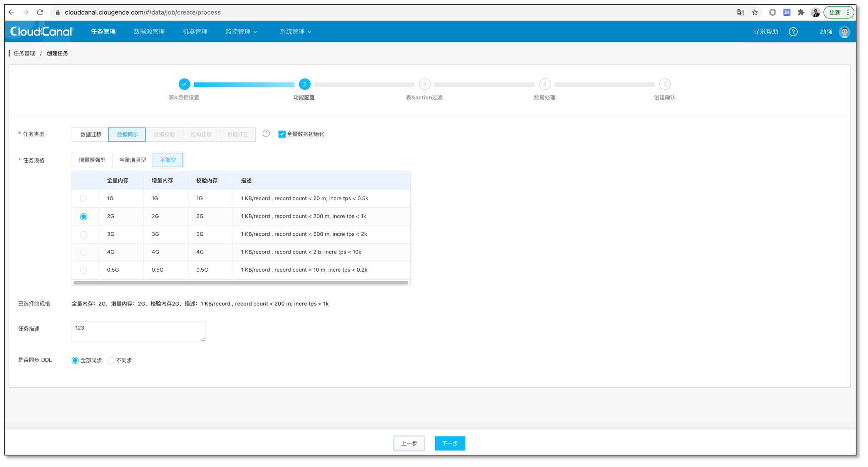Expand the 监控管理 dropdown menu
The image size is (868, 467).
tap(241, 32)
